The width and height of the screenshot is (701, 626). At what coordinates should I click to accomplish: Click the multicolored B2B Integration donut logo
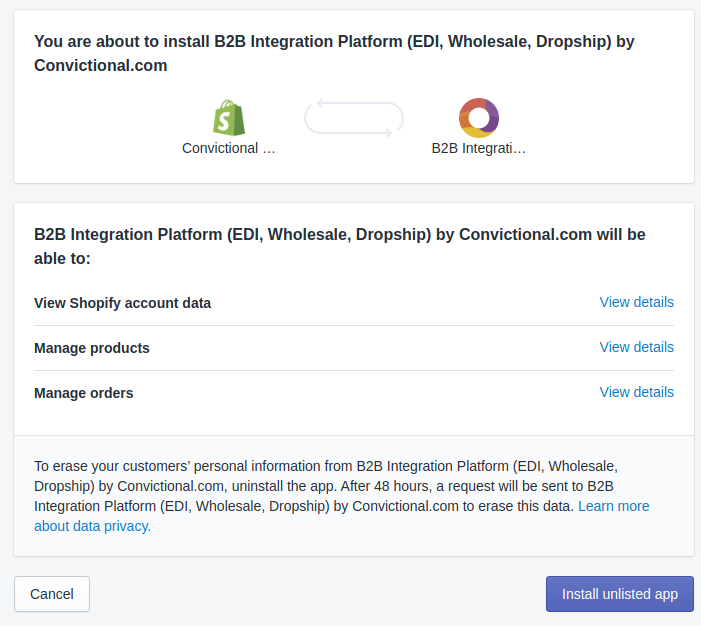[x=478, y=118]
